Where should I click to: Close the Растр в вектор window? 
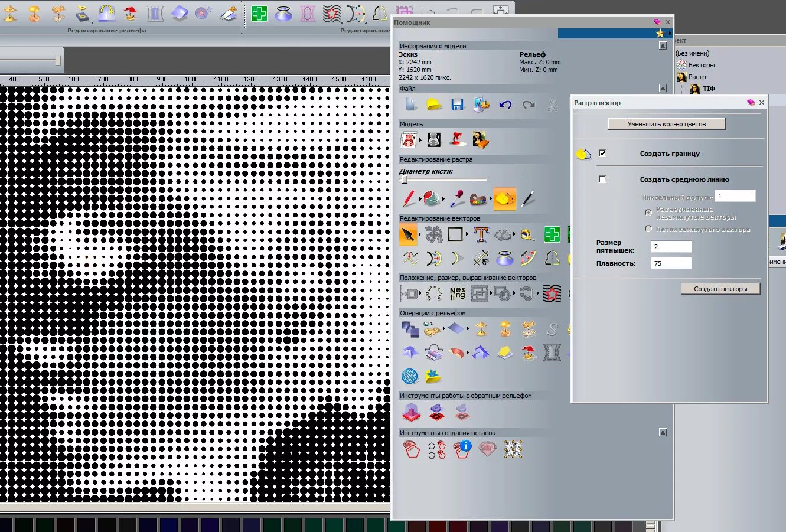[762, 102]
